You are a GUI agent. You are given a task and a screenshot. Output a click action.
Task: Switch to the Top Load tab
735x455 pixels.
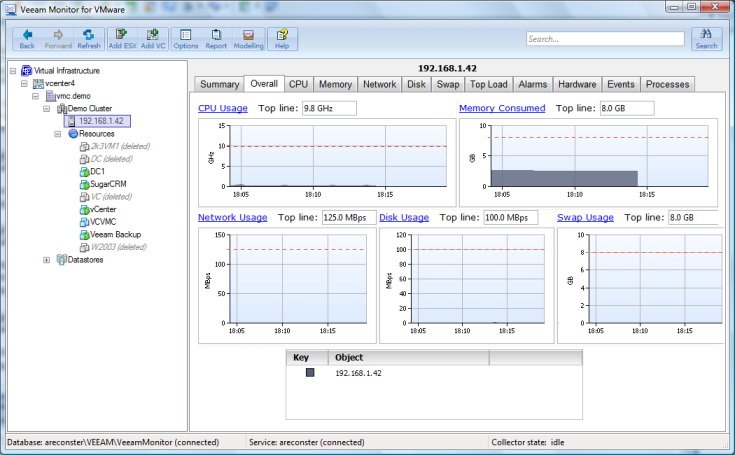489,84
